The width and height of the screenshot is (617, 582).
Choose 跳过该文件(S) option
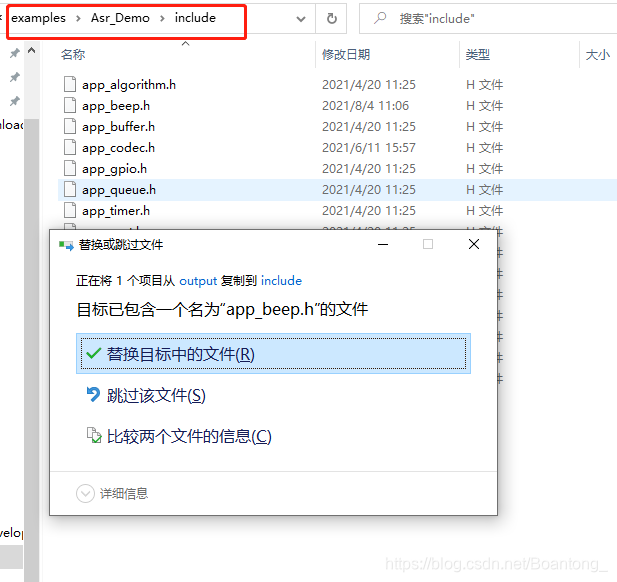(x=156, y=395)
